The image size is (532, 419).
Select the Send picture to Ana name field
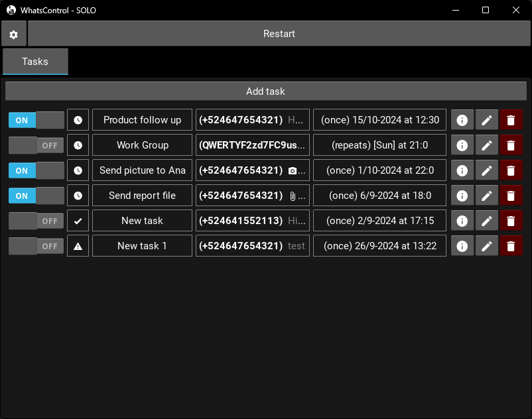(142, 170)
